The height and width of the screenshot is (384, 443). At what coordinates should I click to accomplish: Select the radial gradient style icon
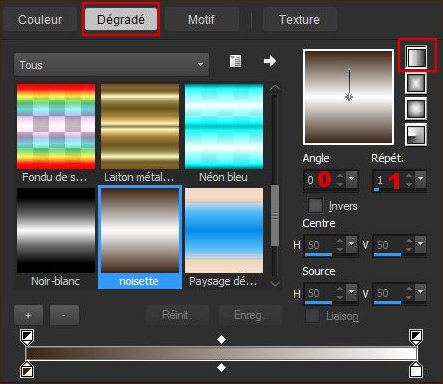[x=416, y=135]
